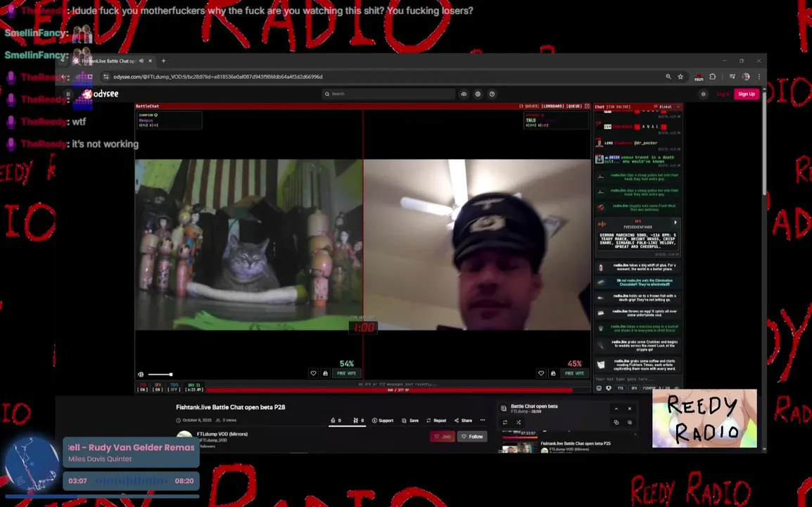812x507 pixels.
Task: Click the Odysee help icon next to search
Action: click(492, 94)
